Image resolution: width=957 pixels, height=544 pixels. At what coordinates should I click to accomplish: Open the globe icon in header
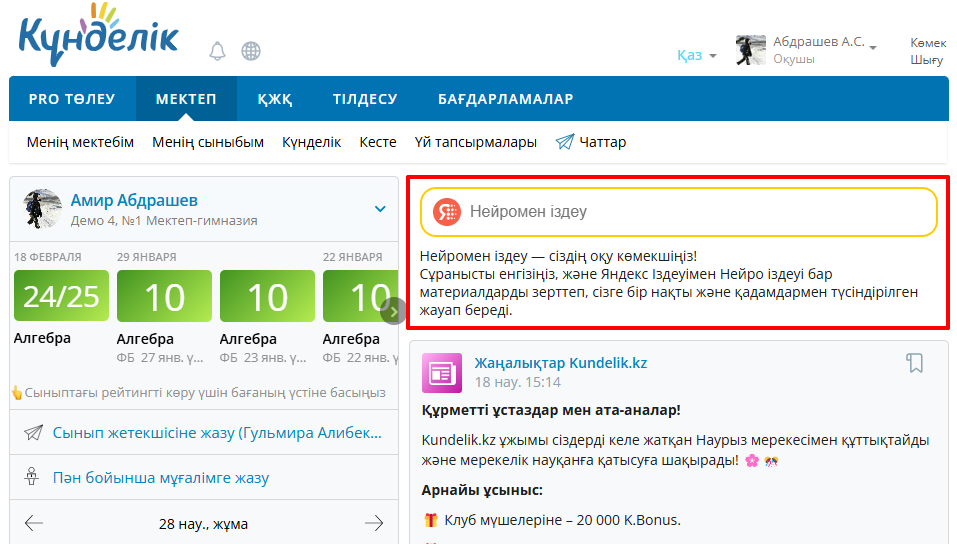click(x=251, y=51)
